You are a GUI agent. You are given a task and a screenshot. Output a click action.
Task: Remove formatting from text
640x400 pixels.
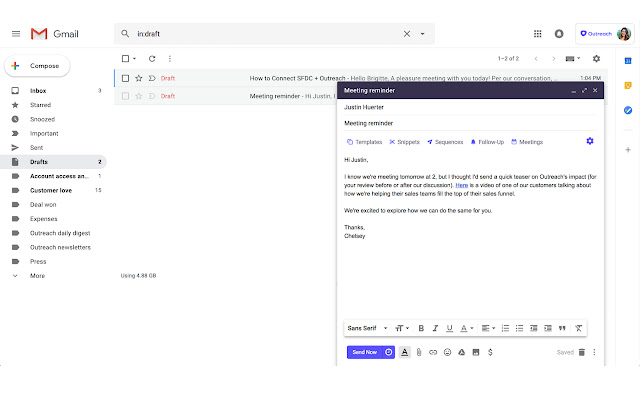click(x=578, y=328)
